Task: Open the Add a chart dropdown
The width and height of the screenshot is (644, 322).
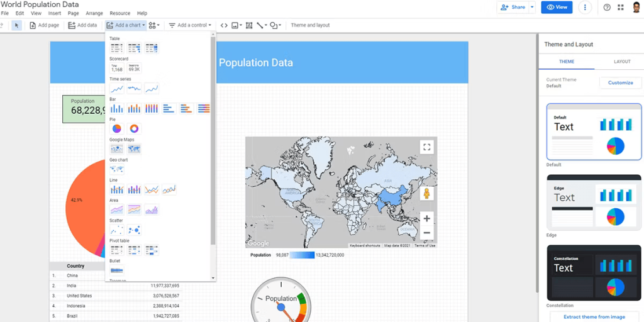Action: pos(126,25)
